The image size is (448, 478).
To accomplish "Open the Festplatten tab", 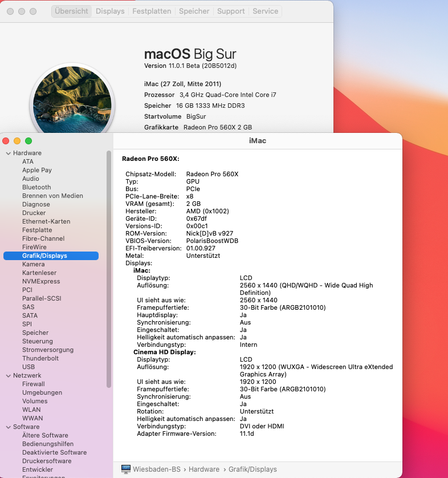I will click(152, 11).
